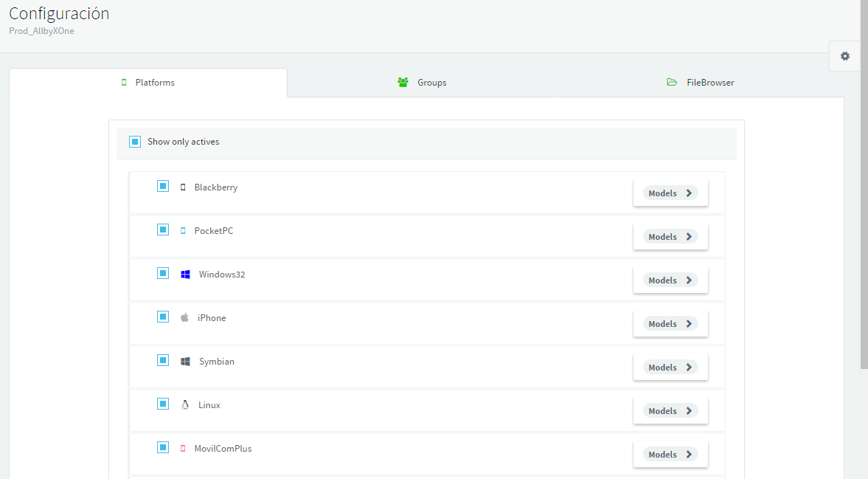Open Models for PocketPC
Image resolution: width=868 pixels, height=479 pixels.
(x=670, y=236)
